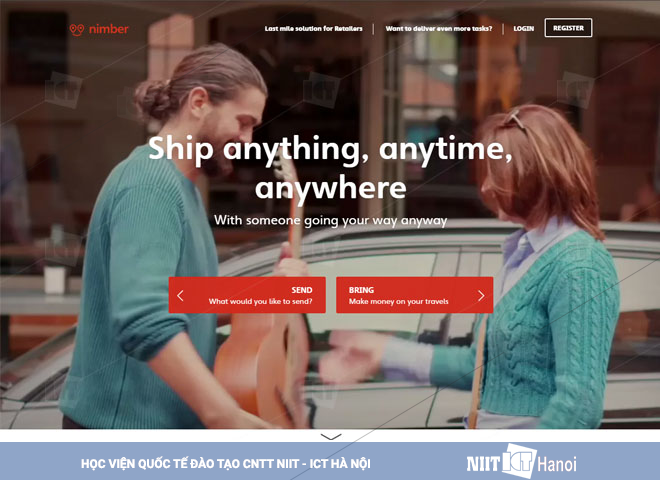Click the red BRING button
This screenshot has width=660, height=480.
415,295
